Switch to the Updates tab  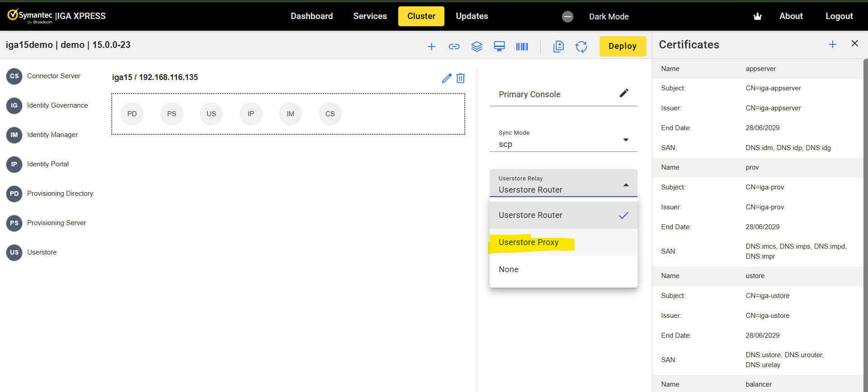point(472,16)
